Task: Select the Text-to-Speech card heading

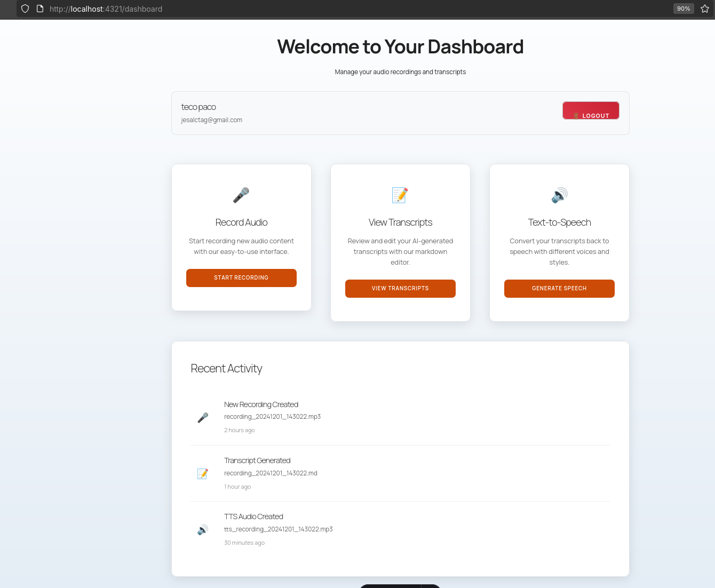Action: tap(559, 223)
